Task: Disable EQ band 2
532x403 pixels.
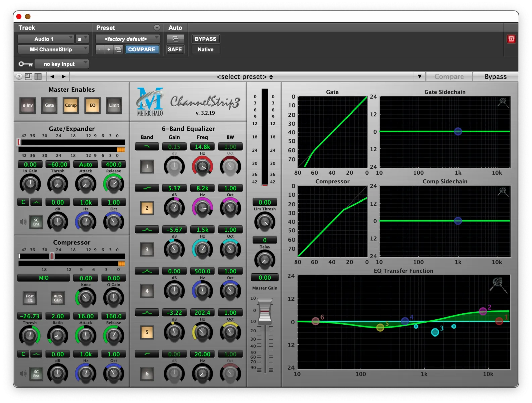Action: (147, 208)
